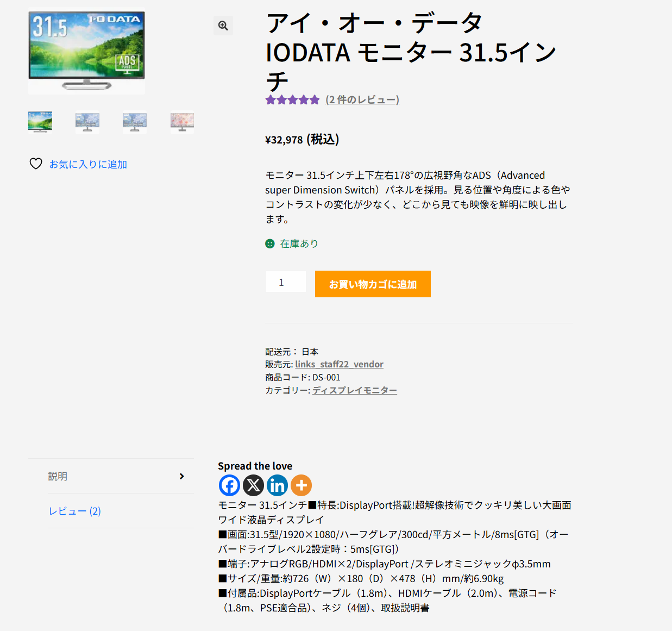Click the green in-stock smiley icon

270,243
